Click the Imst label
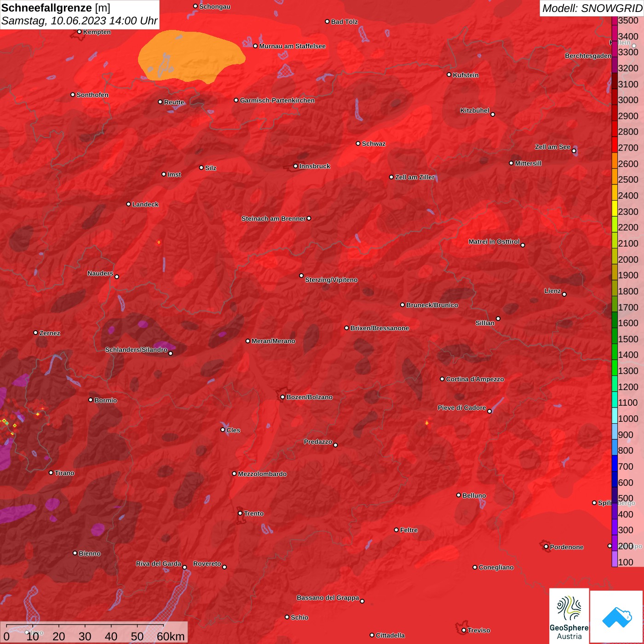The width and height of the screenshot is (644, 644). point(174,174)
